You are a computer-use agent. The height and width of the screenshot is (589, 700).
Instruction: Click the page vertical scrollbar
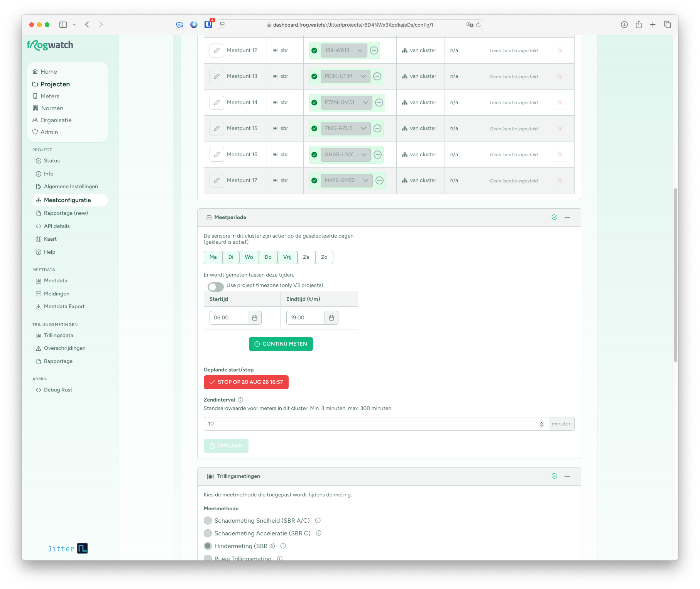coord(676,275)
